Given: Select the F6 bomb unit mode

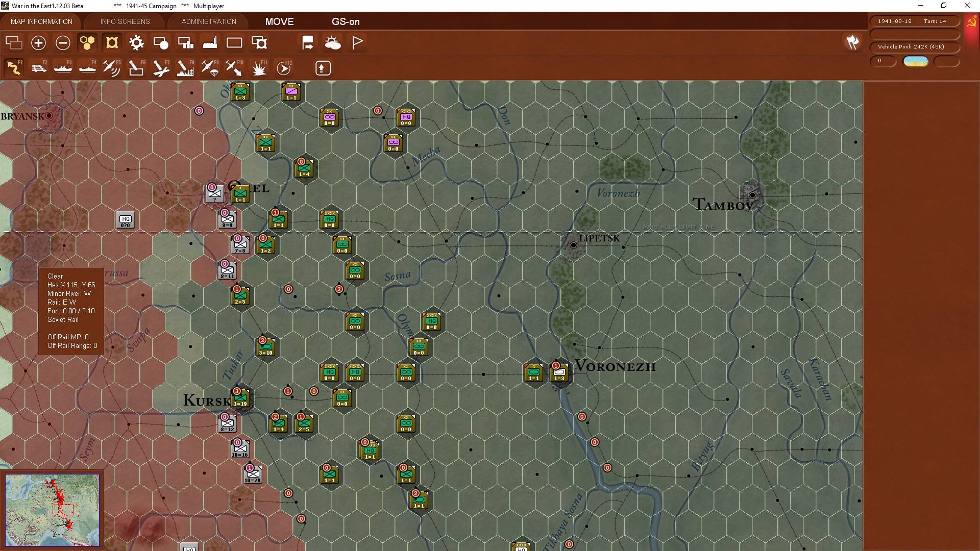Looking at the screenshot, I should [136, 68].
